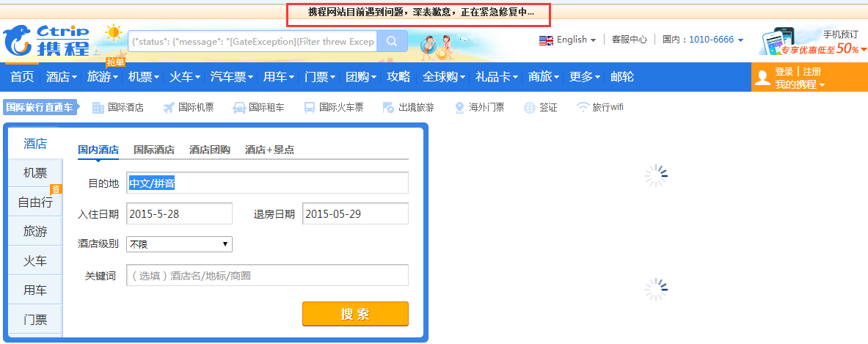Open 攻略 in the navigation bar

click(398, 77)
